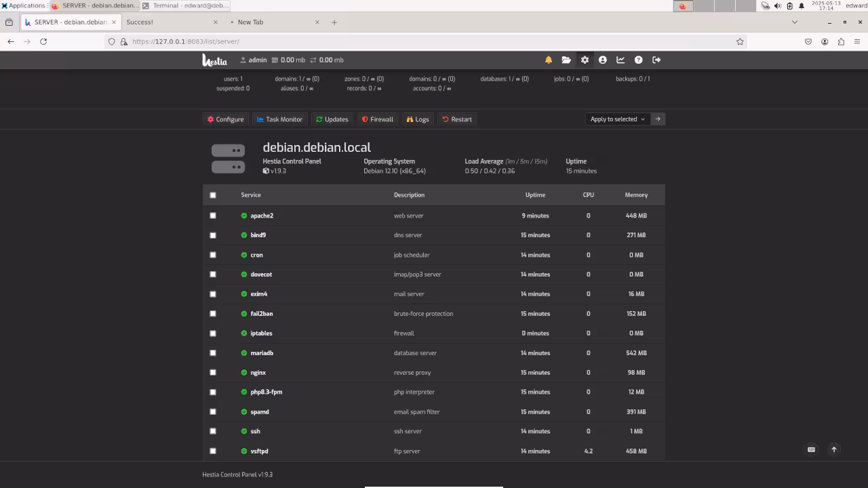Open the Firefox extensions icon
Image resolution: width=868 pixels, height=488 pixels.
841,41
